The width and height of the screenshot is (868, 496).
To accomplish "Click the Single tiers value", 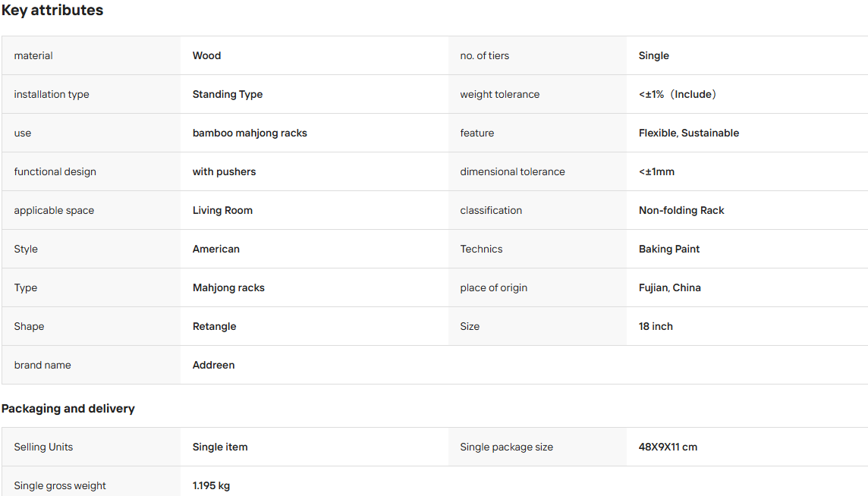I will [654, 55].
